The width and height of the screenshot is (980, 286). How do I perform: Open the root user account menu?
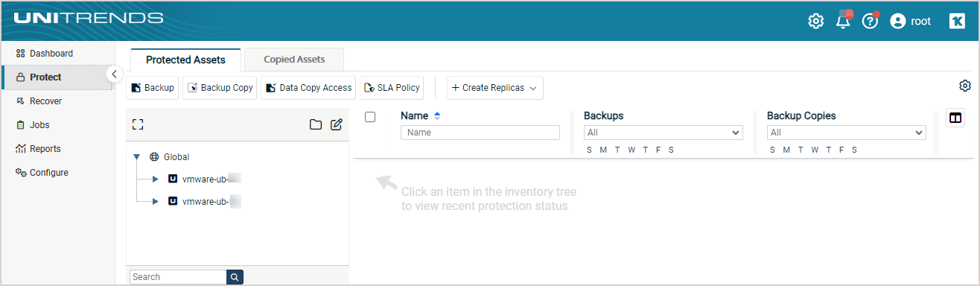[x=910, y=21]
